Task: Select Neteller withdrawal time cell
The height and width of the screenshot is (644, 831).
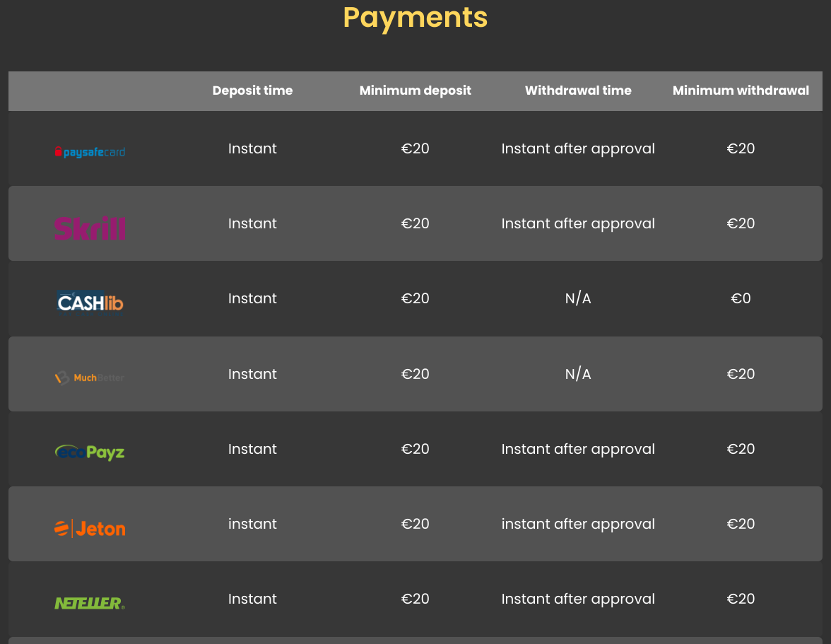Action: 578,599
